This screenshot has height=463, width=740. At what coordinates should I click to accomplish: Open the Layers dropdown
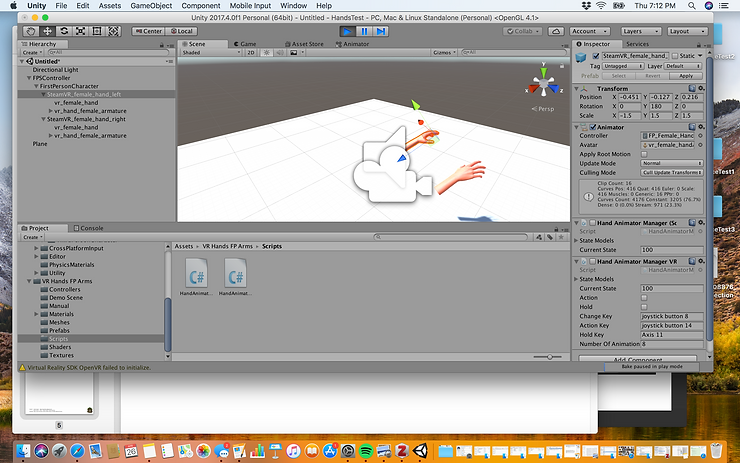tap(640, 31)
